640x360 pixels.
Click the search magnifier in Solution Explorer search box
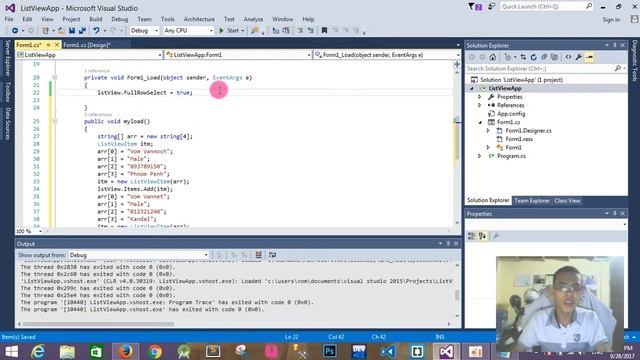point(618,69)
